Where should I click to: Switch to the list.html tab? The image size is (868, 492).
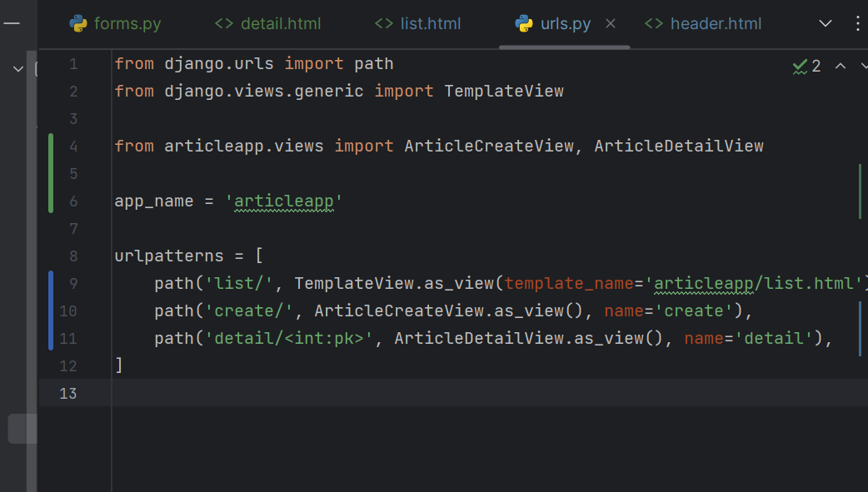coord(418,24)
